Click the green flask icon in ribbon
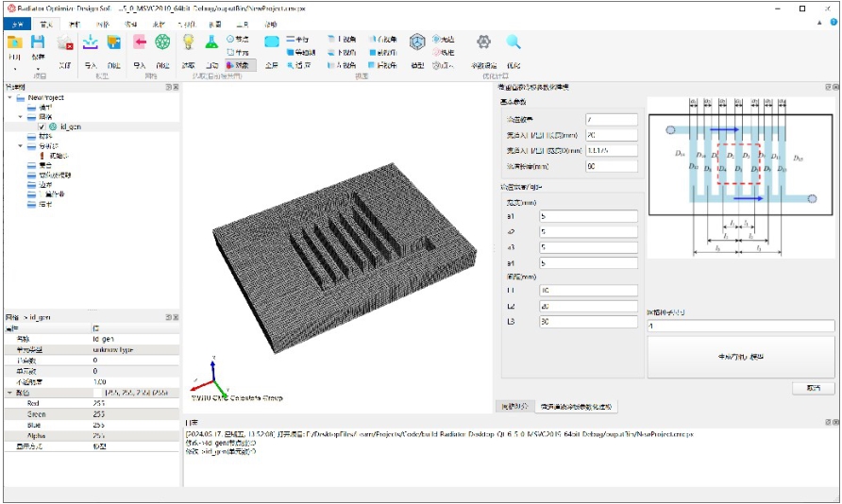The height and width of the screenshot is (504, 842). pos(211,42)
